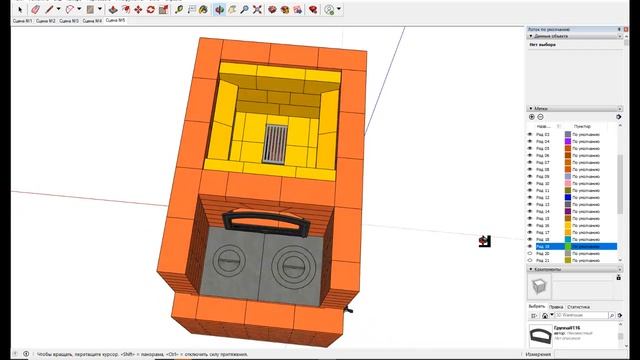This screenshot has width=640, height=360.
Task: Click the 3D Warehouse search field
Action: point(581,316)
